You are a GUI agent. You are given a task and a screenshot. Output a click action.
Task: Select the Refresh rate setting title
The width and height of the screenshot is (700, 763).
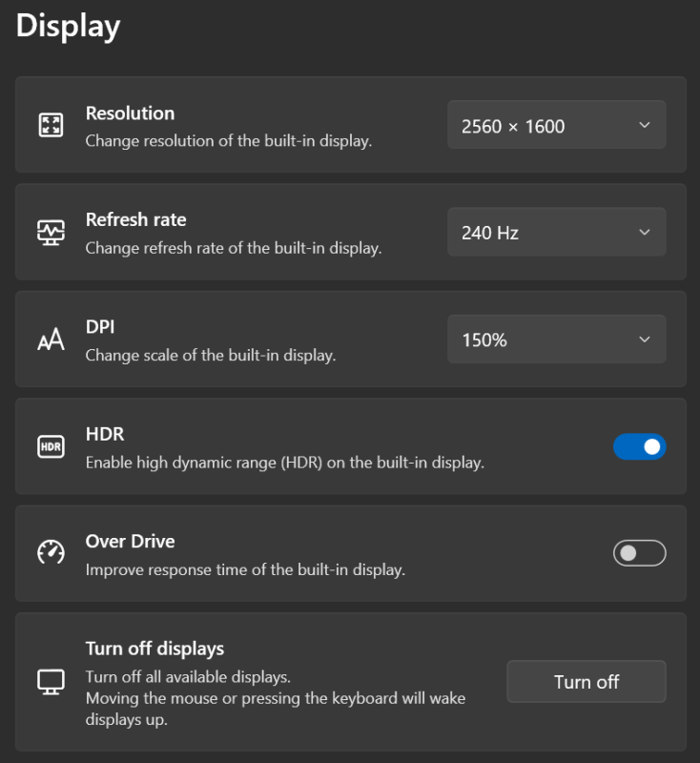coord(135,220)
